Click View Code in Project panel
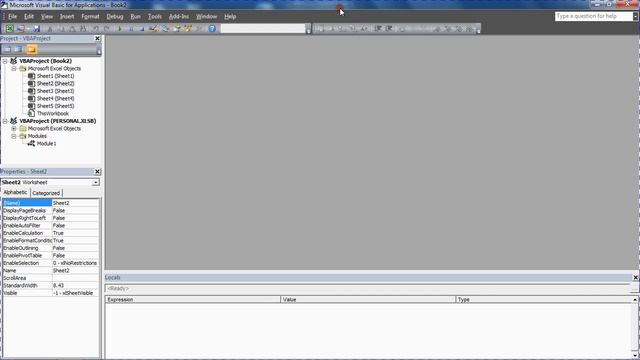The height and width of the screenshot is (360, 640). [x=7, y=49]
